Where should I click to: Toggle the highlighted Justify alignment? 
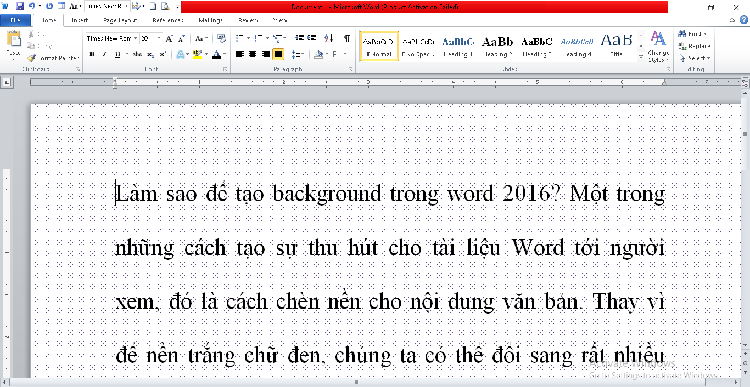coord(278,54)
